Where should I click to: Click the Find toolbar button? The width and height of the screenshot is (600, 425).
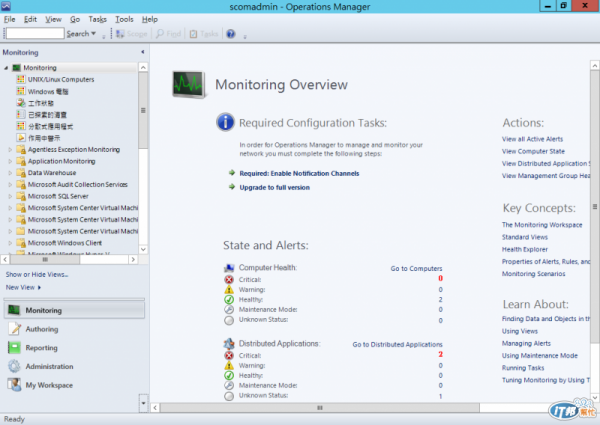(x=168, y=34)
